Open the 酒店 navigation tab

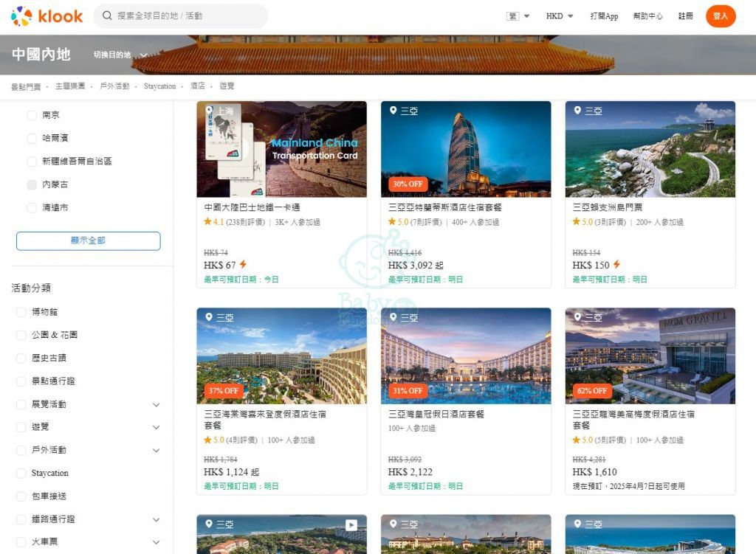[x=197, y=86]
